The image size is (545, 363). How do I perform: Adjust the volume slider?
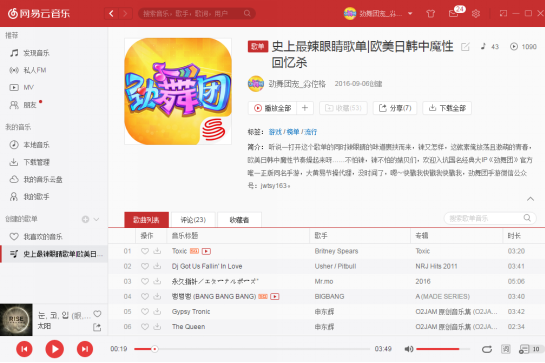point(443,349)
